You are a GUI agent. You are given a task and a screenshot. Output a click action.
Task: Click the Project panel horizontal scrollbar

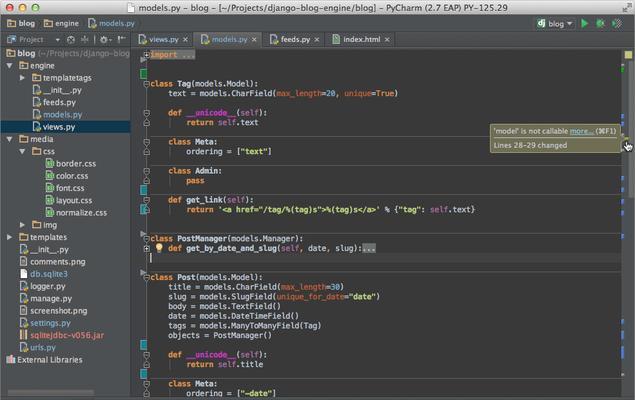tap(51, 392)
